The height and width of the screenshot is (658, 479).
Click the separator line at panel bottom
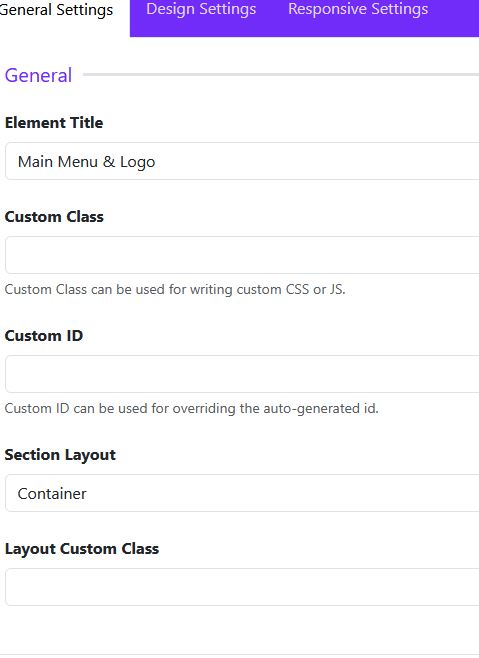[239, 655]
